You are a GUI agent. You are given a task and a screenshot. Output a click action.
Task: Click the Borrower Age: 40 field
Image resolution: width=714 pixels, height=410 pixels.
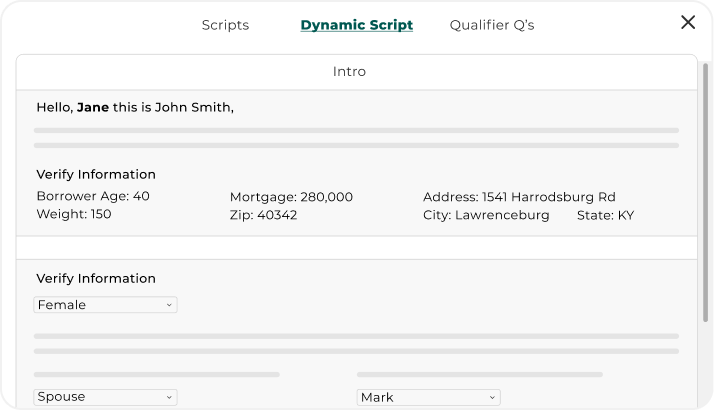click(93, 196)
